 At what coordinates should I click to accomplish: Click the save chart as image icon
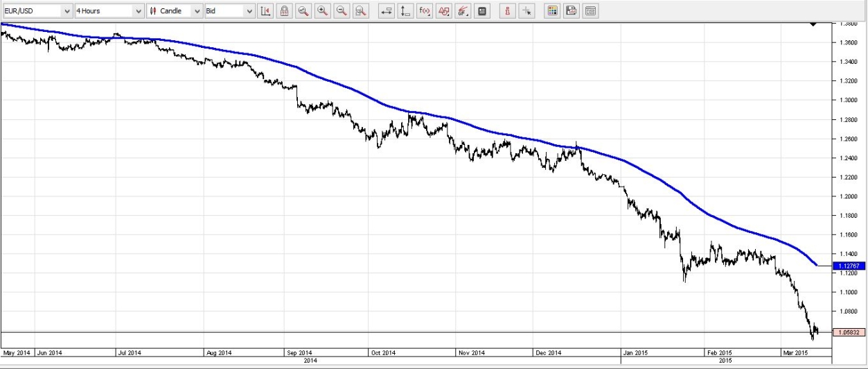pos(571,11)
